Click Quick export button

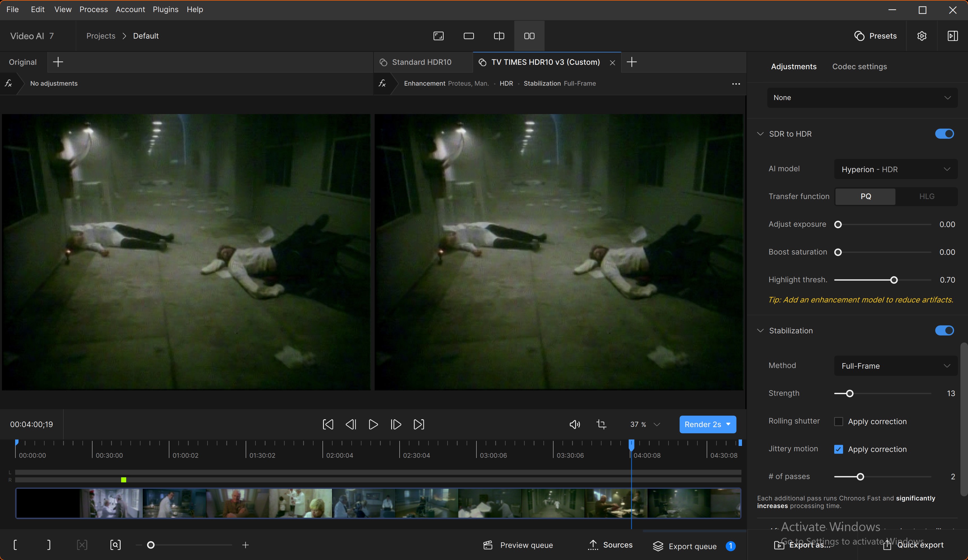coord(913,545)
